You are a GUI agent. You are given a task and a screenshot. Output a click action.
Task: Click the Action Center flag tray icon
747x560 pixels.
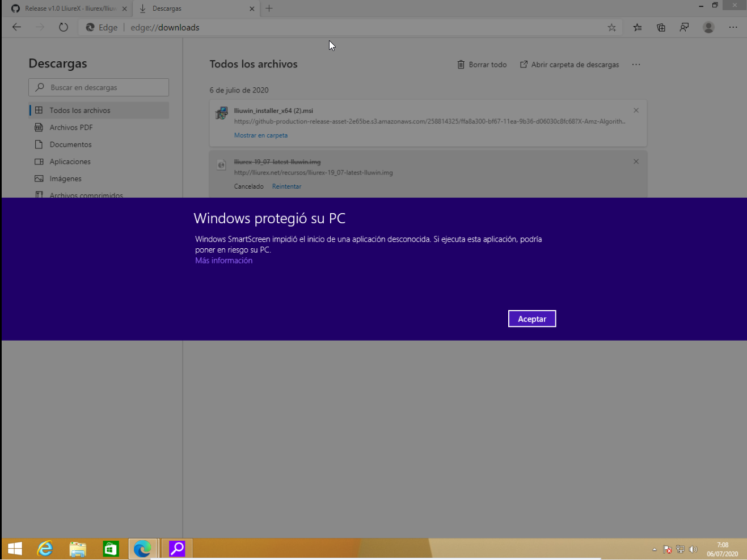[667, 549]
